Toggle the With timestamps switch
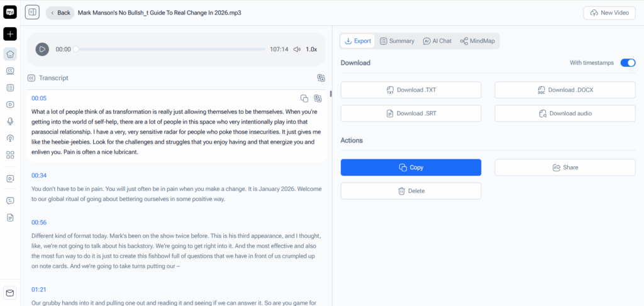The height and width of the screenshot is (306, 644). pos(628,63)
